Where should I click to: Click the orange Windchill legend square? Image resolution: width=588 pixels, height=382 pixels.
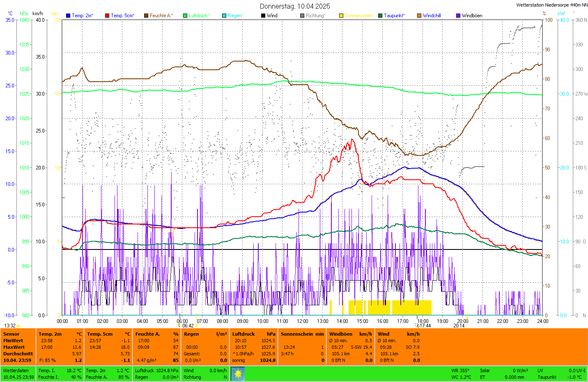419,16
